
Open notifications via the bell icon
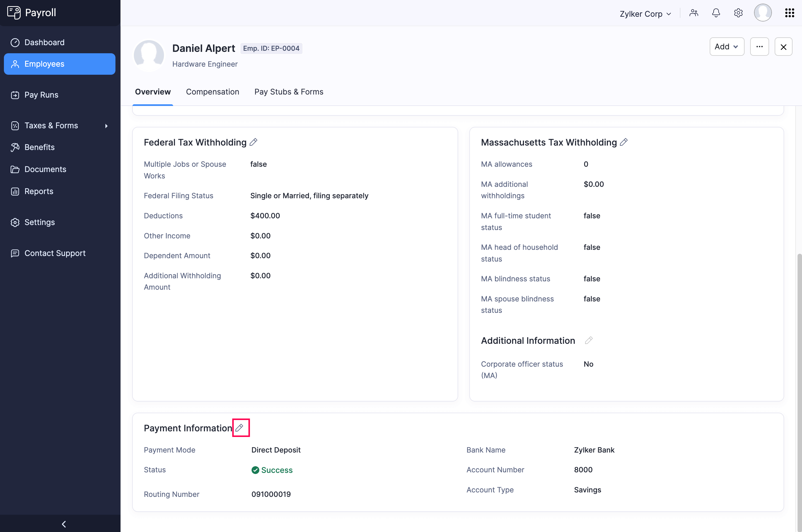(716, 13)
